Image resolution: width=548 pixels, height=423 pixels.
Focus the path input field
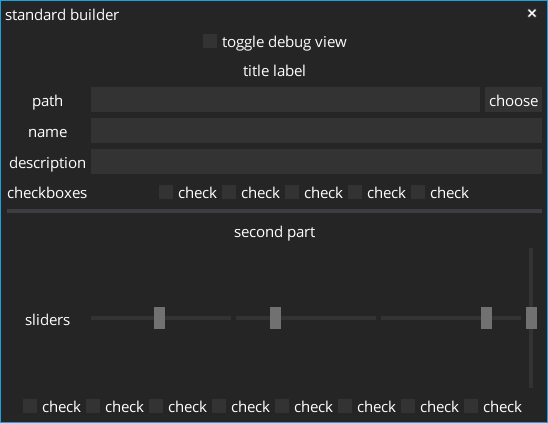coord(285,100)
